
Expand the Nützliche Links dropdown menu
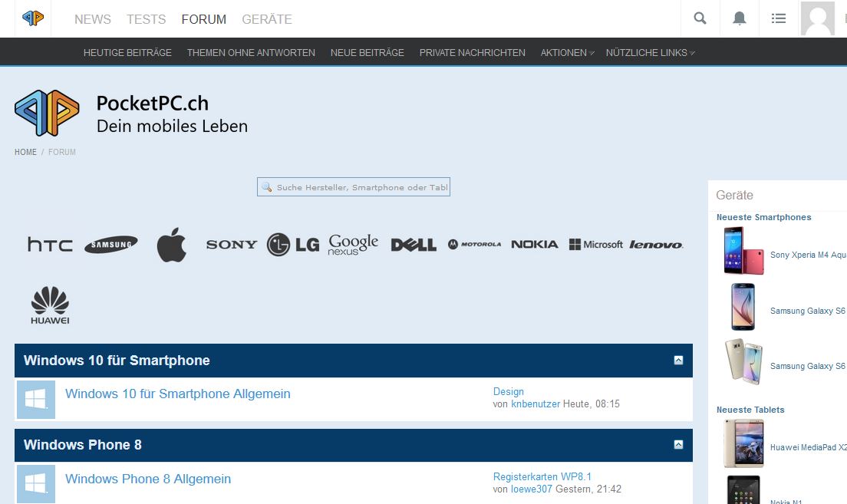[651, 52]
